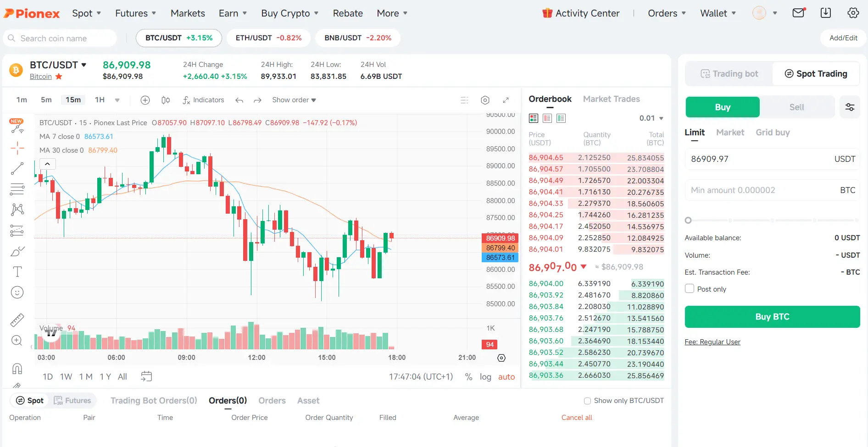Open the mail notifications icon
The width and height of the screenshot is (868, 447).
click(x=799, y=13)
